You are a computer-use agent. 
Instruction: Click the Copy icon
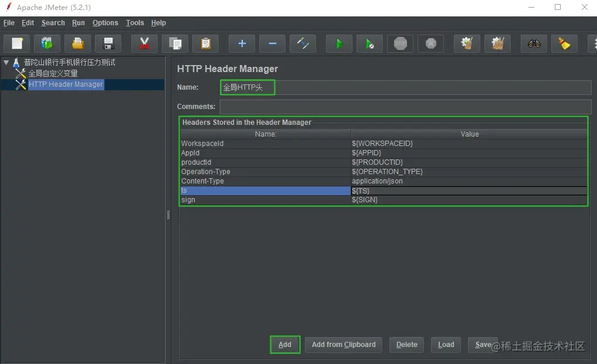pyautogui.click(x=175, y=44)
